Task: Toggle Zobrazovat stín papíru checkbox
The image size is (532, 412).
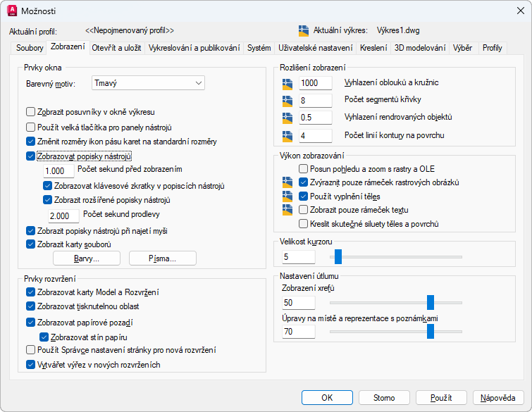Action: (44, 337)
